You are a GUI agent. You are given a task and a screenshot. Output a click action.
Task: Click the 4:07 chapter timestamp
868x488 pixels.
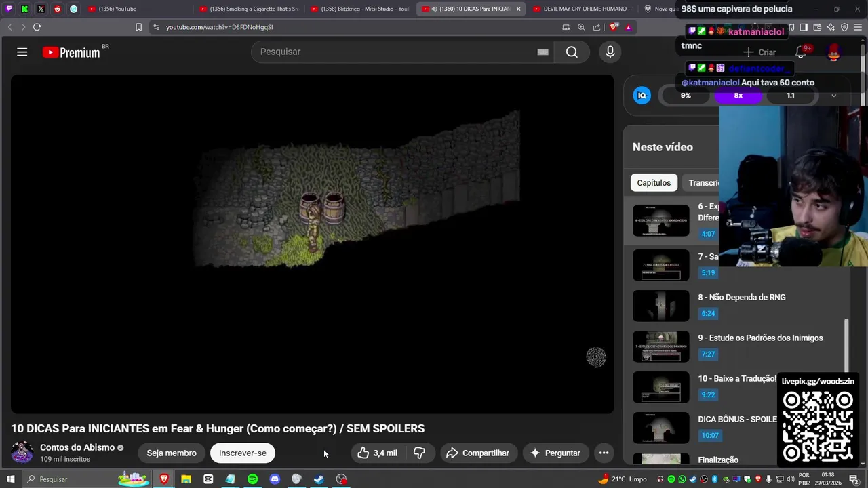point(708,234)
